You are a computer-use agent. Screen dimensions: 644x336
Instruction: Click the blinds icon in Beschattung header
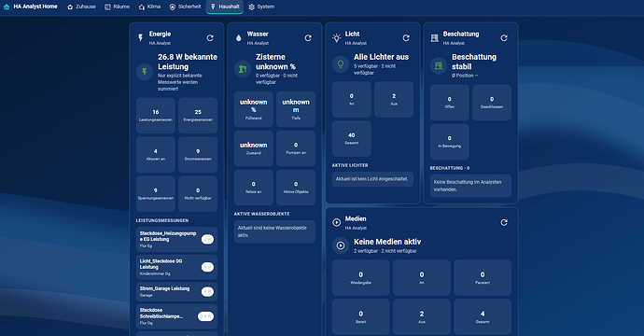tap(435, 37)
